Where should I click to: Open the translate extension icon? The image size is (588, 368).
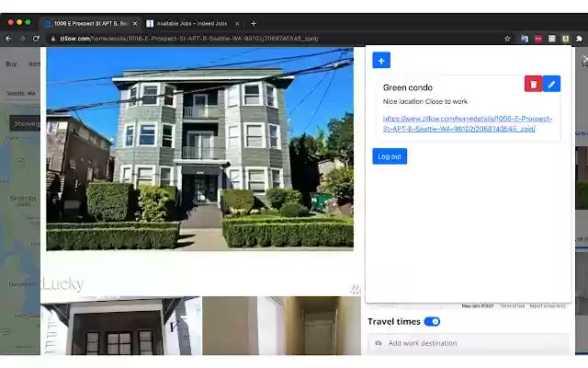(x=525, y=39)
